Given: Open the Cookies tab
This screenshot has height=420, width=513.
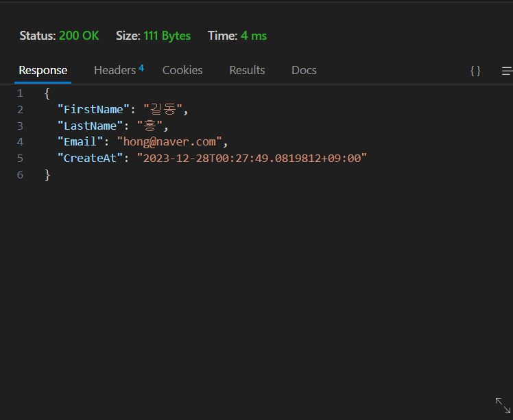Looking at the screenshot, I should [182, 71].
